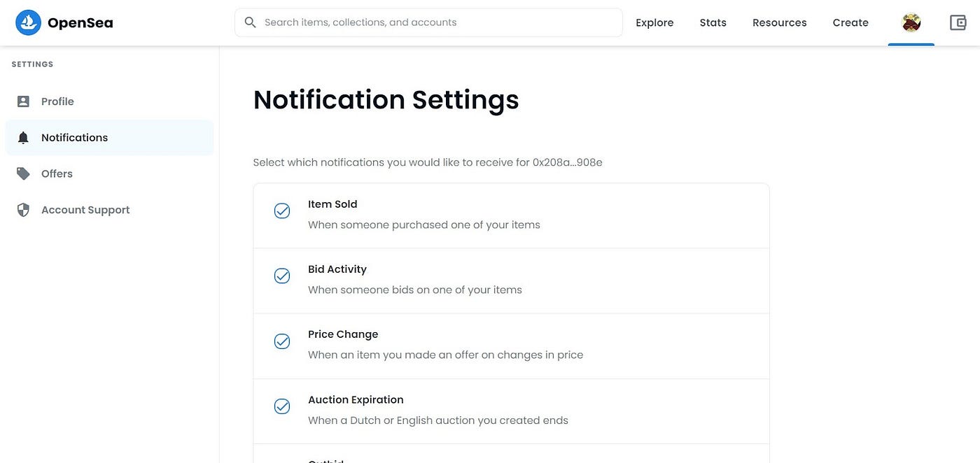Open the wallet icon in header
This screenshot has width=980, height=463.
958,22
